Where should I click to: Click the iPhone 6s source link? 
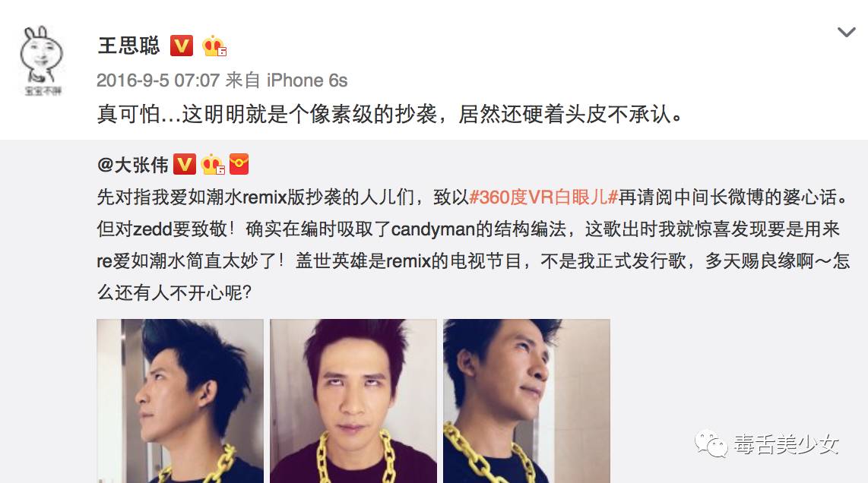(307, 80)
